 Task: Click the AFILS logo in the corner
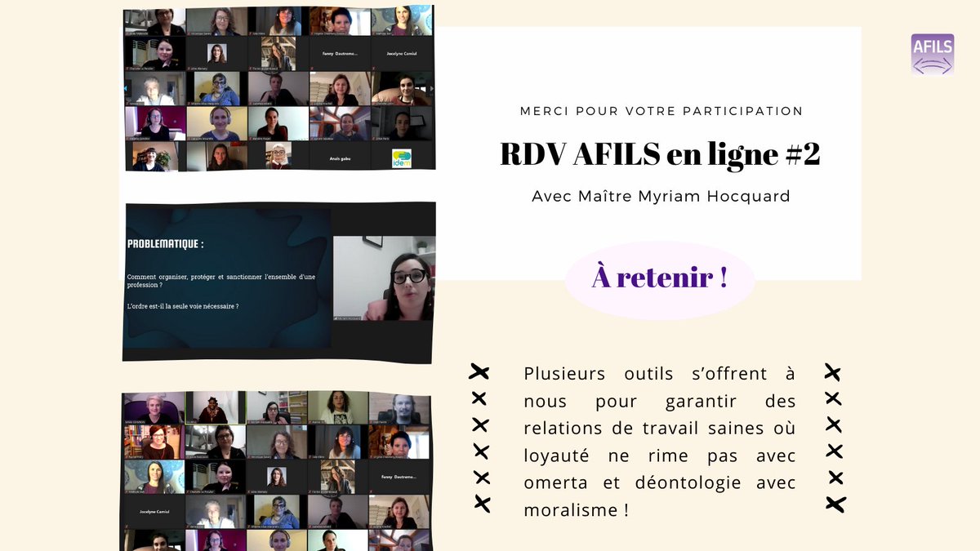tap(932, 55)
